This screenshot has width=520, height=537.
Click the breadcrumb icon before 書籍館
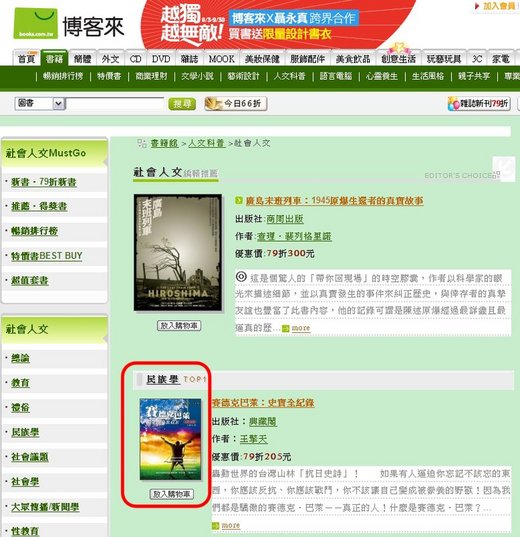tap(142, 143)
